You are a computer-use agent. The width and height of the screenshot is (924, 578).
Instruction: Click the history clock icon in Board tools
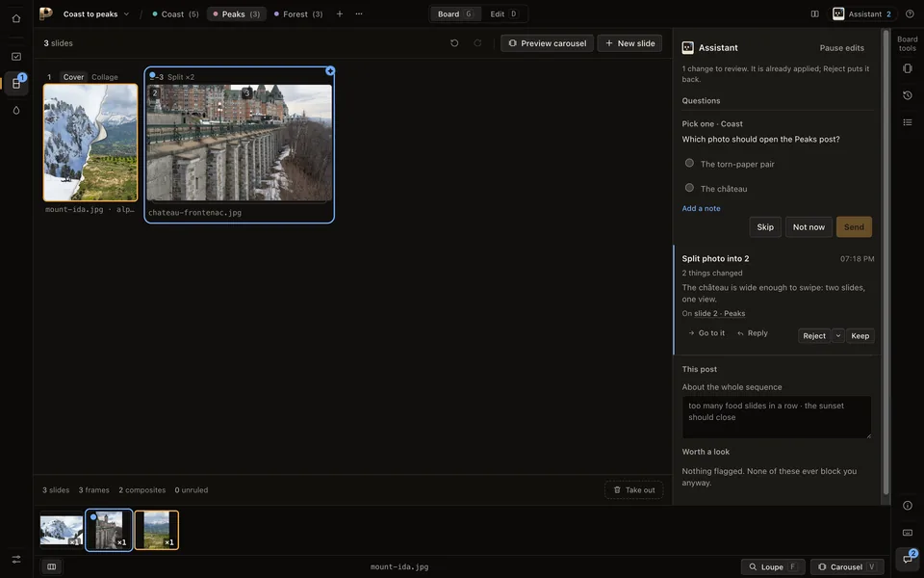point(908,95)
